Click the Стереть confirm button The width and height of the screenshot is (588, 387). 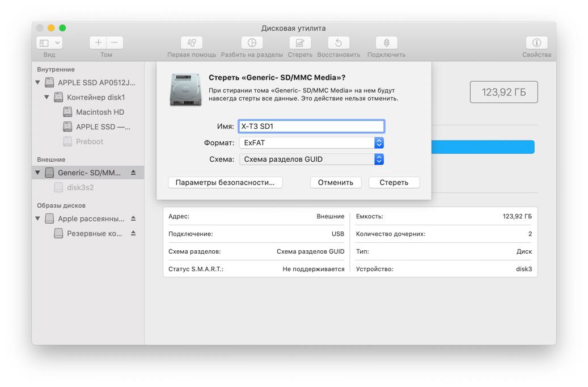[394, 182]
